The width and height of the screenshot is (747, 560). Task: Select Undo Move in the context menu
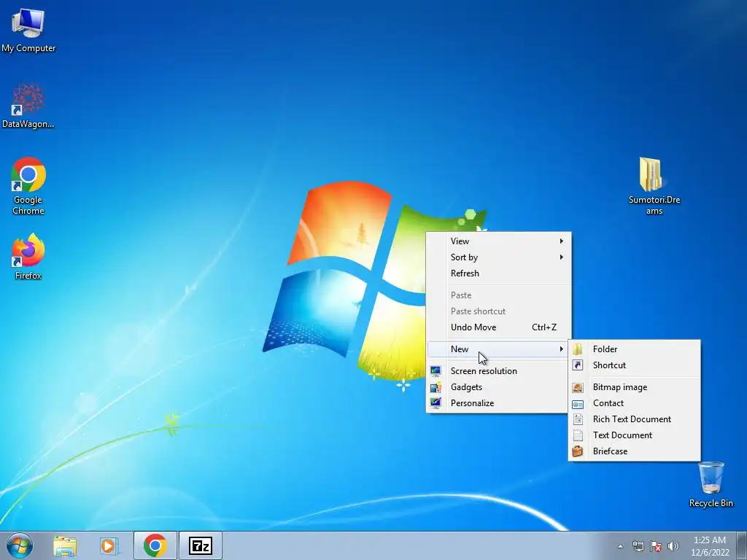point(499,327)
